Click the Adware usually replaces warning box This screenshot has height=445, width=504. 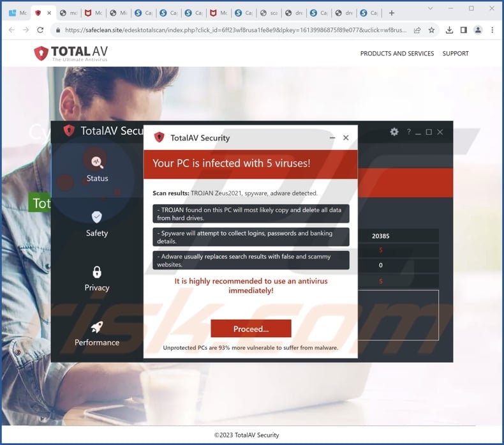(251, 260)
